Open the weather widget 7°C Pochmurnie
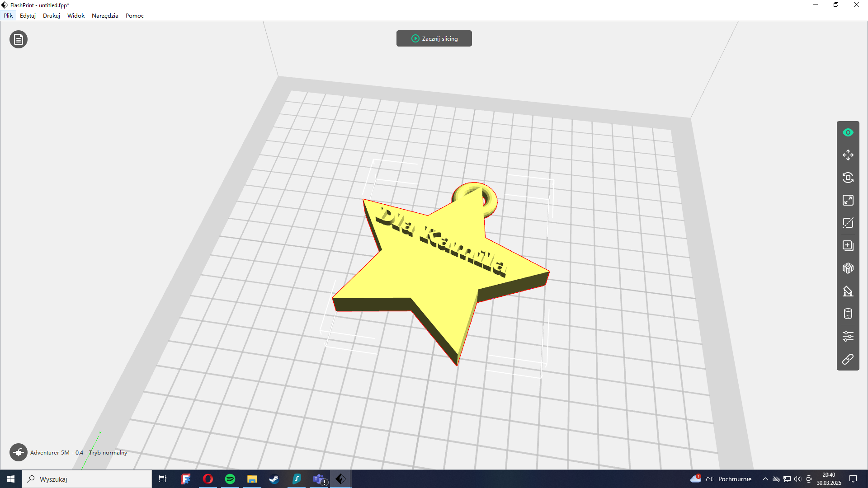The width and height of the screenshot is (868, 488). tap(721, 479)
